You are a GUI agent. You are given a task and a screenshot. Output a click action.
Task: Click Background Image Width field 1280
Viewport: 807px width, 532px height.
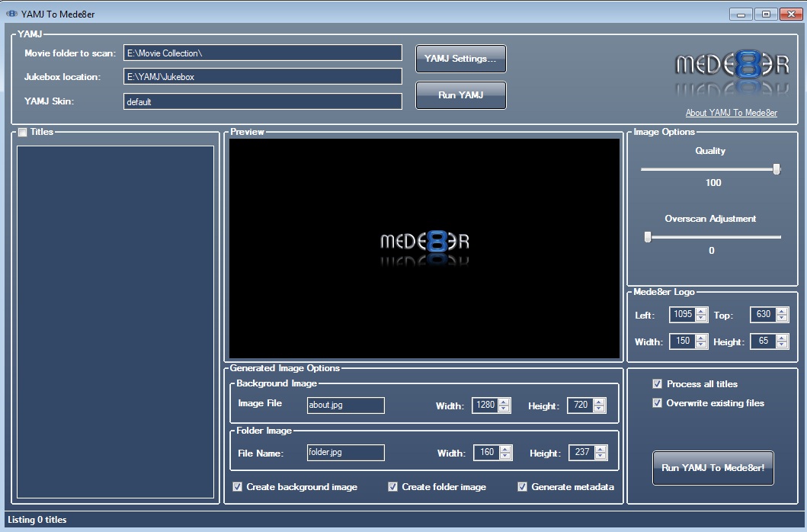tap(485, 405)
